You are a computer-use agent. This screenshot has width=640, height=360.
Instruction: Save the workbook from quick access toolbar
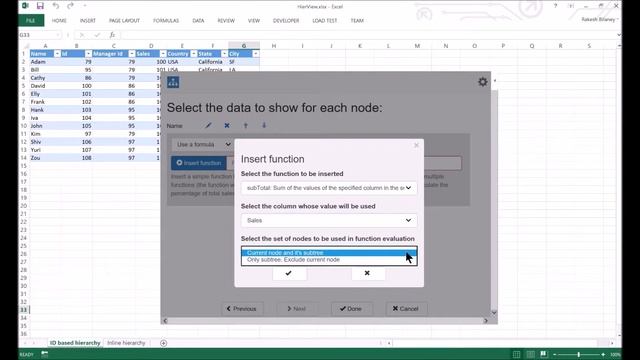click(x=40, y=6)
